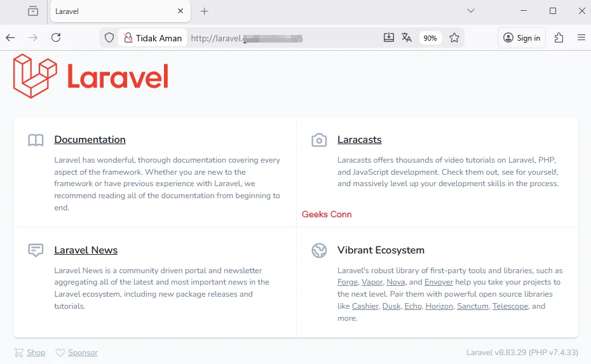Image resolution: width=591 pixels, height=364 pixels.
Task: Click the Tidak Aman insecure connection indicator
Action: (x=153, y=38)
